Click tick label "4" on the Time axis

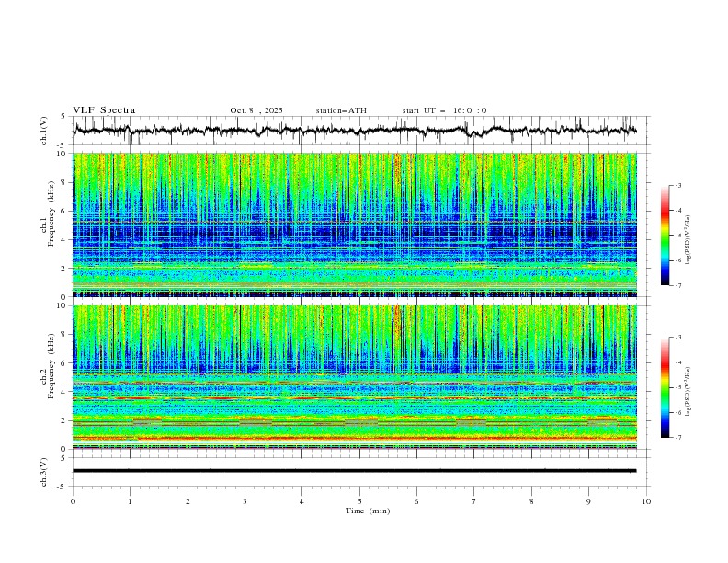[301, 501]
